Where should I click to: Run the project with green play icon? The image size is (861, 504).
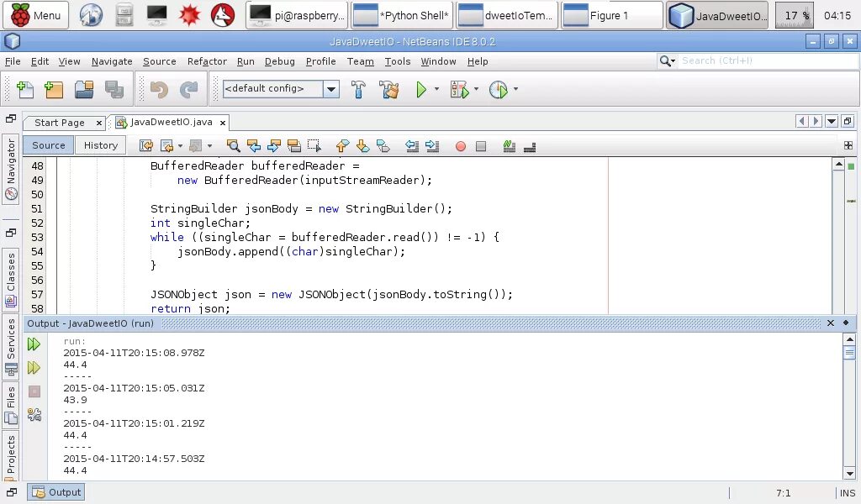point(420,89)
